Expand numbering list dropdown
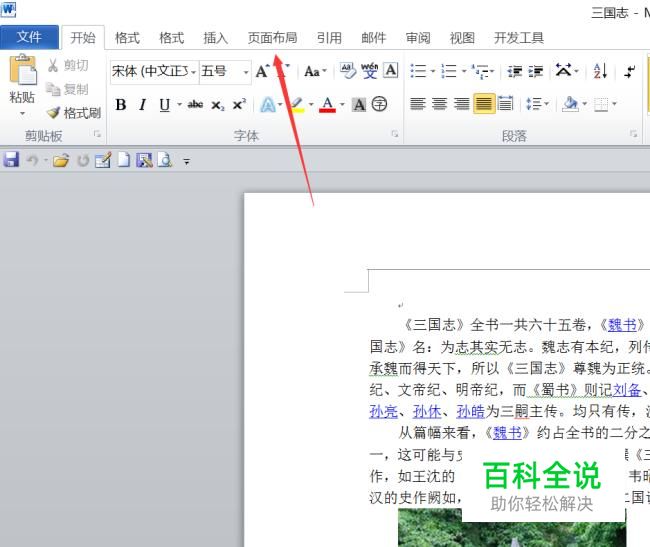The height and width of the screenshot is (547, 650). [x=464, y=71]
